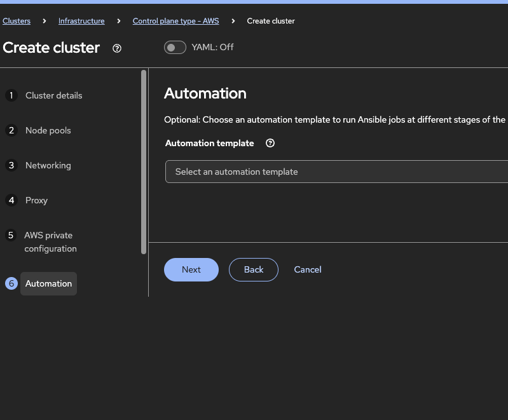Open the Node pools step
The image size is (508, 420).
[48, 130]
